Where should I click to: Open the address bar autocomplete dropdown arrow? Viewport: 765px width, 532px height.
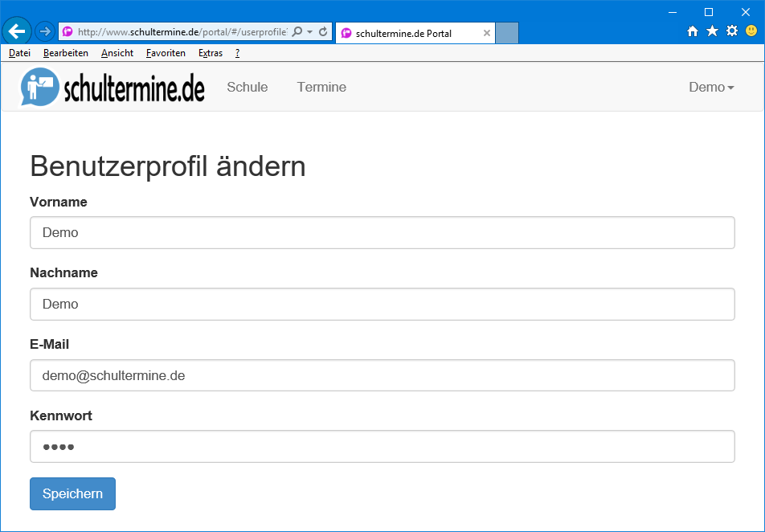tap(310, 32)
